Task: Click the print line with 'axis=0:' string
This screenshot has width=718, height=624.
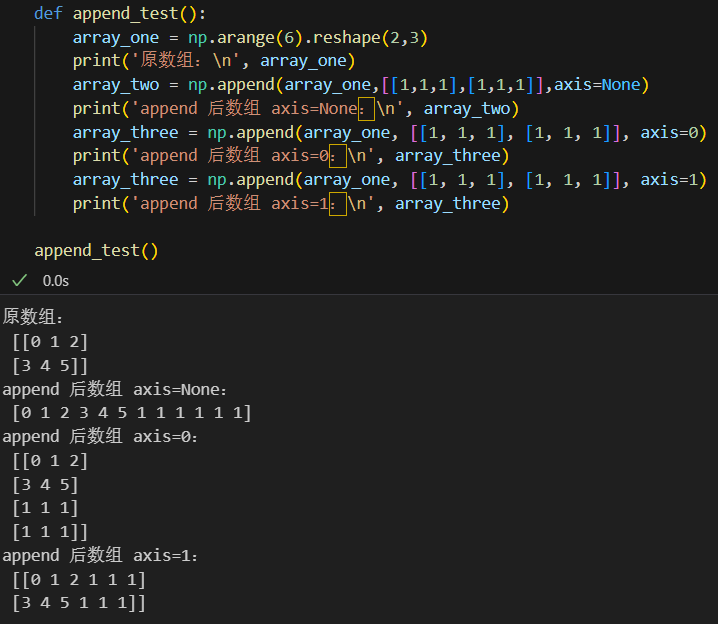Action: 291,156
